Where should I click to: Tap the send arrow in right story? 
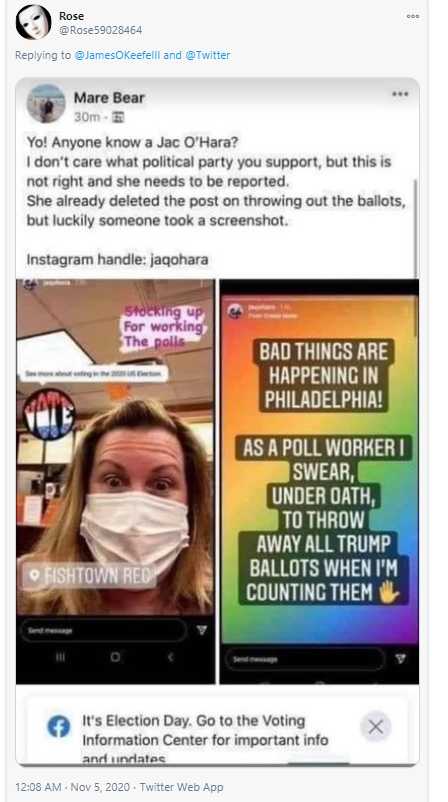(x=401, y=659)
